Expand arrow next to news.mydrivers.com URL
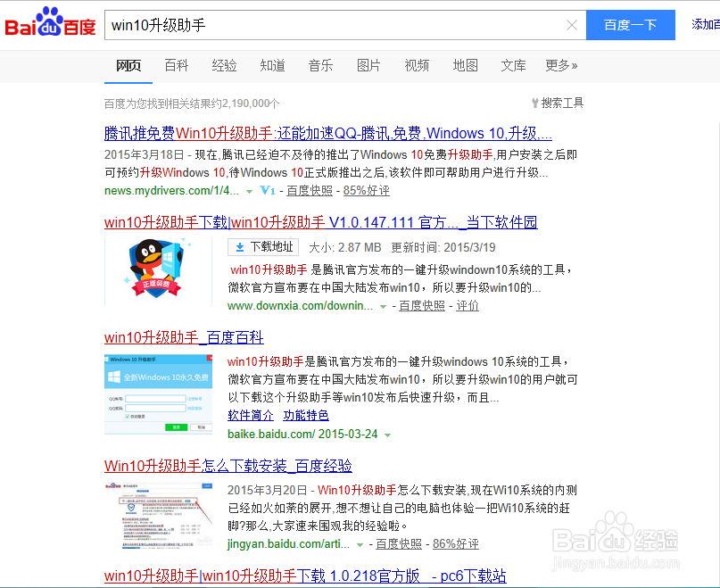The width and height of the screenshot is (720, 588). pyautogui.click(x=249, y=192)
